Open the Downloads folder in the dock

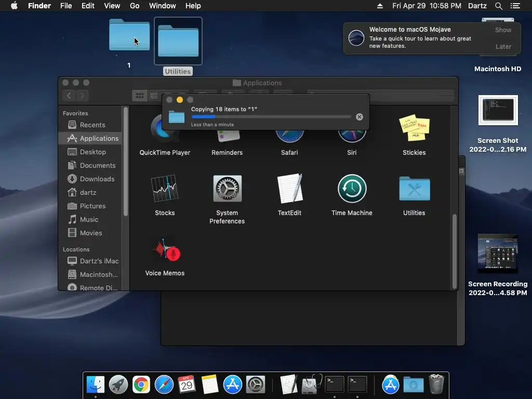pos(413,385)
